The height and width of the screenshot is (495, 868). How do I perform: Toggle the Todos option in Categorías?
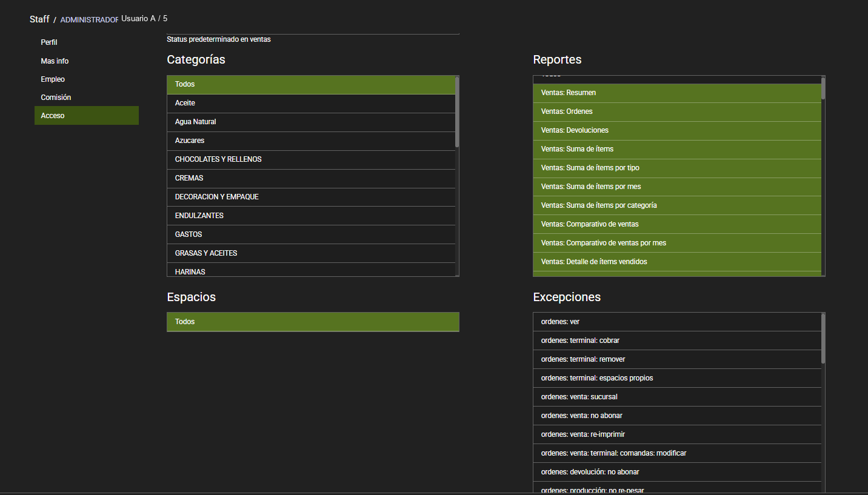(x=311, y=85)
